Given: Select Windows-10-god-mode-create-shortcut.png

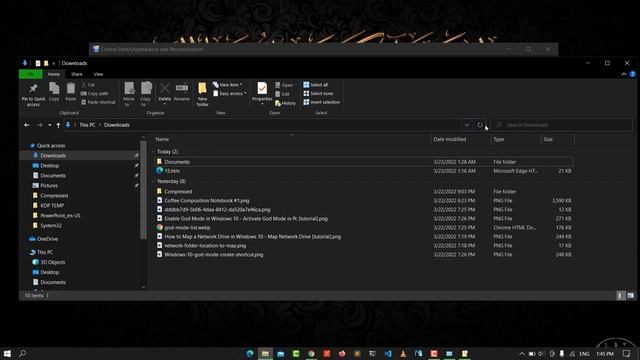Looking at the screenshot, I should 363,254.
